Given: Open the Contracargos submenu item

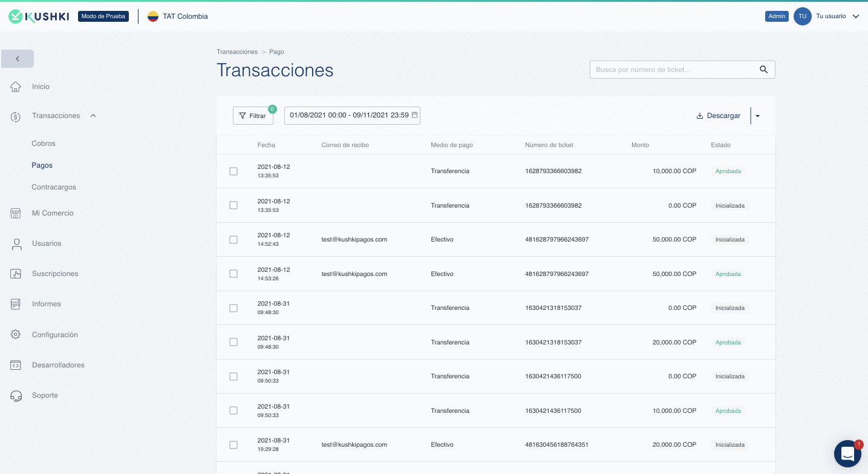Looking at the screenshot, I should [54, 187].
